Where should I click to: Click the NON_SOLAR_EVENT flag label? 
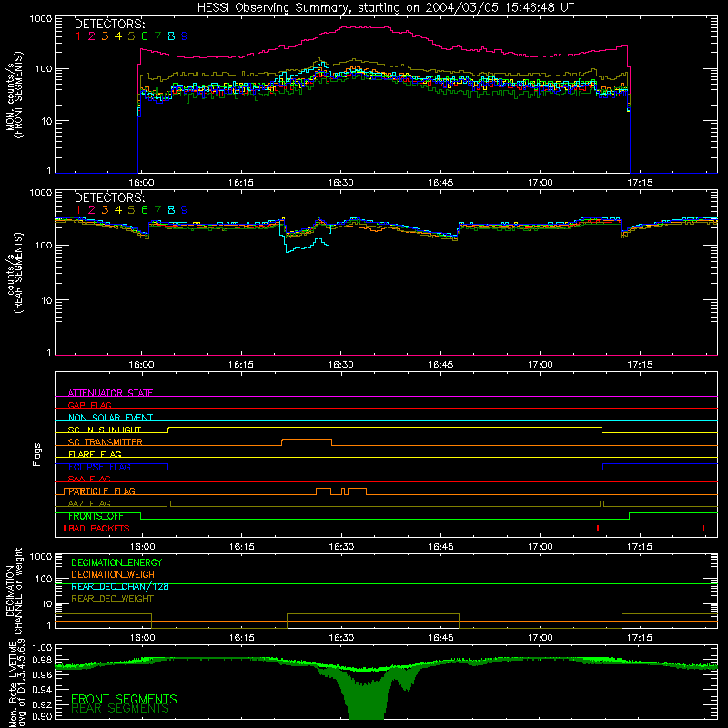click(110, 418)
